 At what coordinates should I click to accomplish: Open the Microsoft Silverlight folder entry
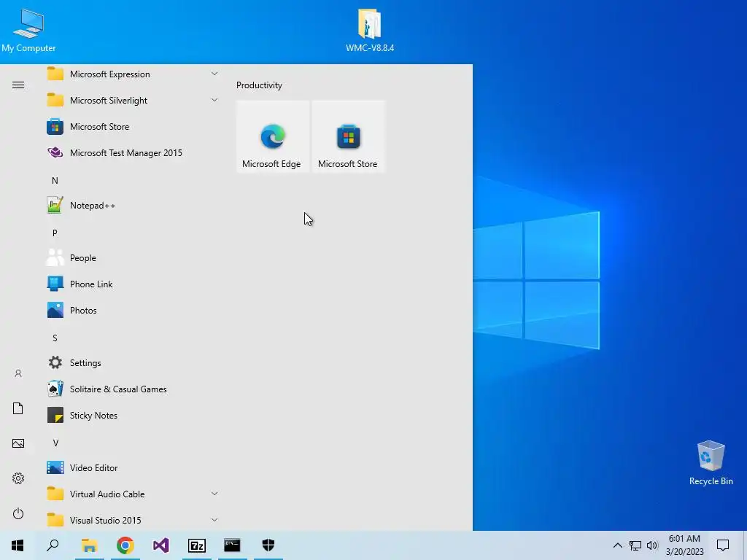(133, 100)
